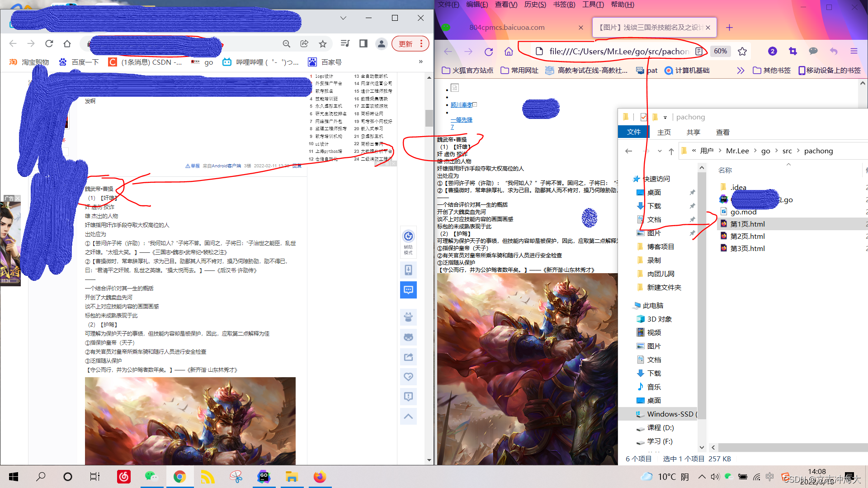Open Firefox 工具(T) menu
Screen dimensions: 868x488
593,5
